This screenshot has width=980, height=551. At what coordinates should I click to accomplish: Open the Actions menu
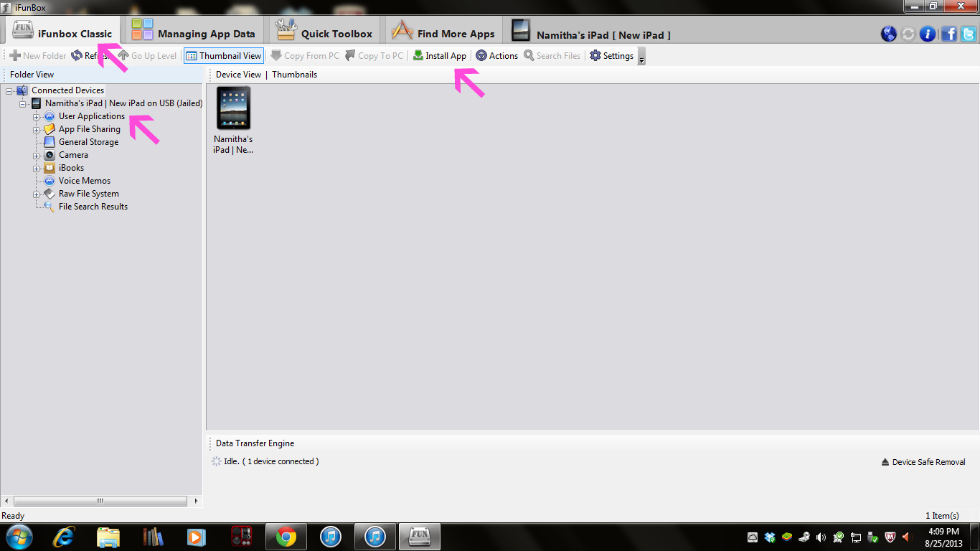(496, 55)
